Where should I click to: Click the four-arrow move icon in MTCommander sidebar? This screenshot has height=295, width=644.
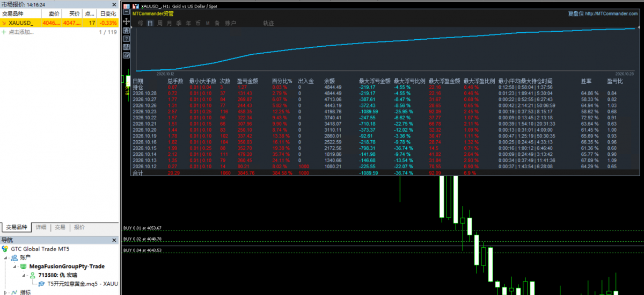point(127,21)
